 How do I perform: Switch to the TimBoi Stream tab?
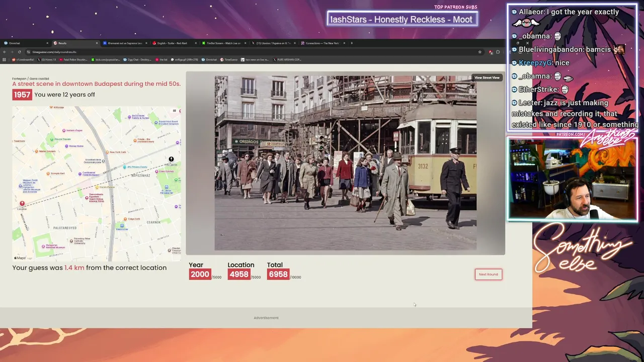[x=224, y=43]
